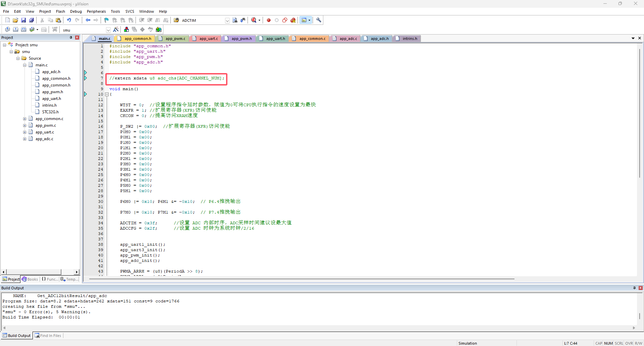Open the Peripherals menu
The height and width of the screenshot is (346, 644).
tap(96, 11)
